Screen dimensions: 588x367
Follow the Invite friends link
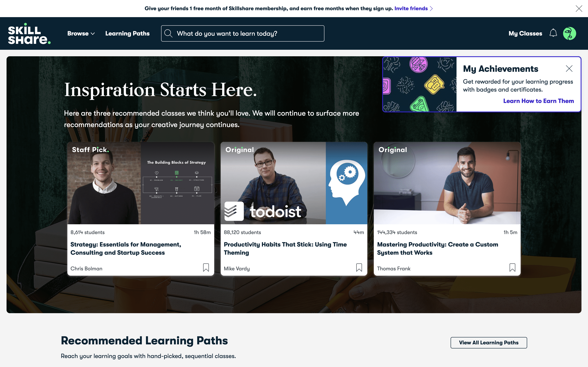(x=411, y=9)
